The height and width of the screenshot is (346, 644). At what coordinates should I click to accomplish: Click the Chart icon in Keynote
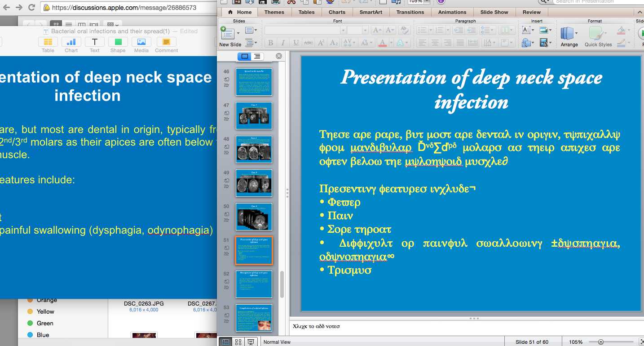pyautogui.click(x=71, y=42)
